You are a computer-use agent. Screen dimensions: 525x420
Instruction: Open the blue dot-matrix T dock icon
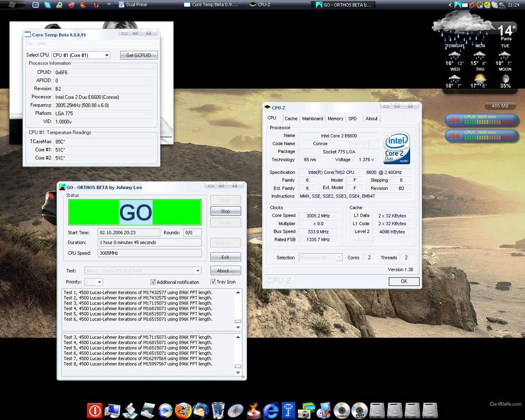[x=289, y=410]
